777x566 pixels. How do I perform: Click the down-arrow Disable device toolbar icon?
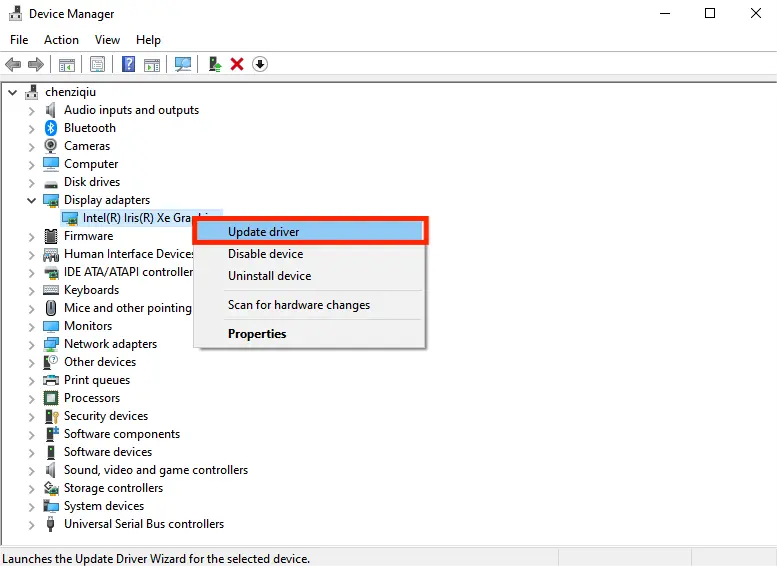click(x=260, y=64)
